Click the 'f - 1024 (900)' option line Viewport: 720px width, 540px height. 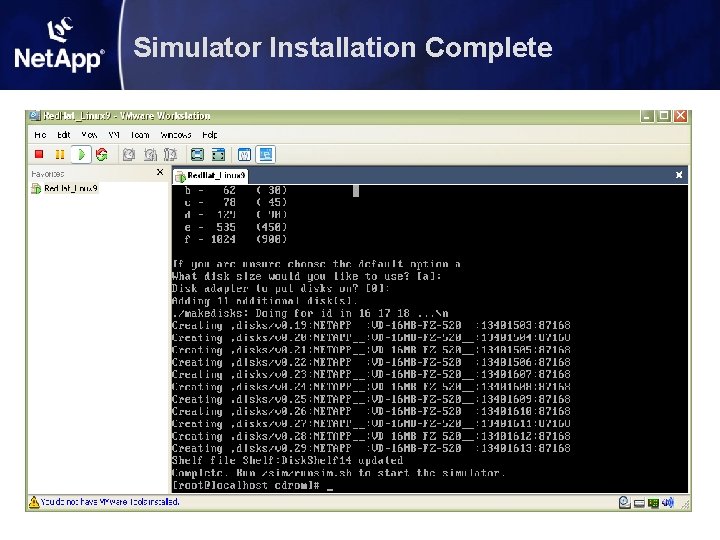[x=236, y=239]
